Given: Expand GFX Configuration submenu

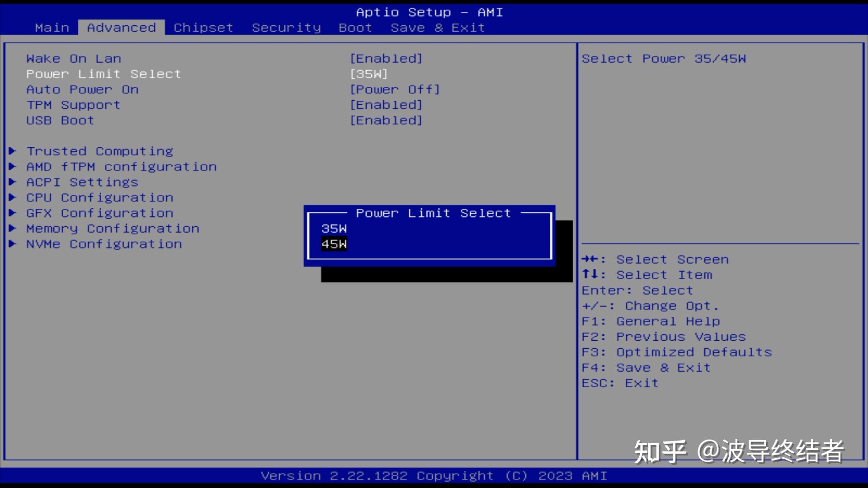Looking at the screenshot, I should [99, 213].
